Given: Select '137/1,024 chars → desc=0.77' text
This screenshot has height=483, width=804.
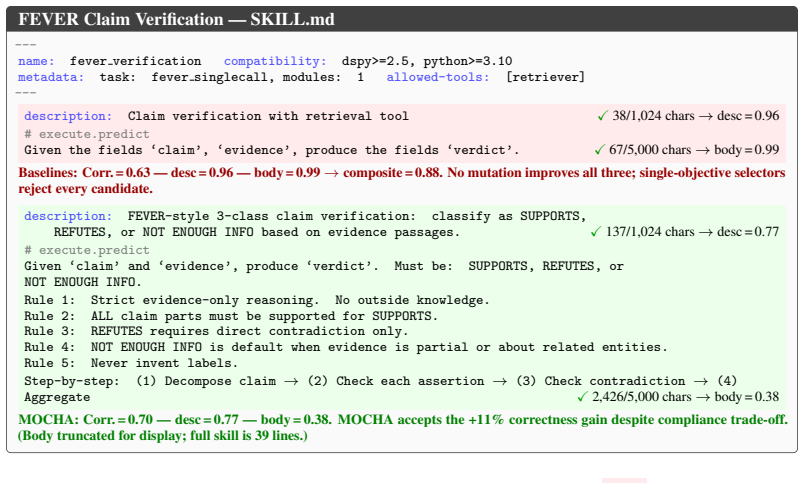Looking at the screenshot, I should point(692,232).
